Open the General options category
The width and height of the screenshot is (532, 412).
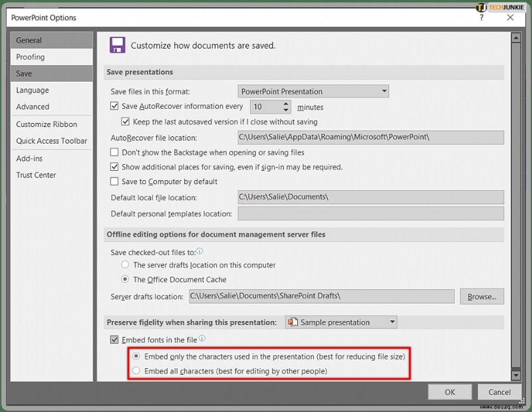[x=52, y=40]
